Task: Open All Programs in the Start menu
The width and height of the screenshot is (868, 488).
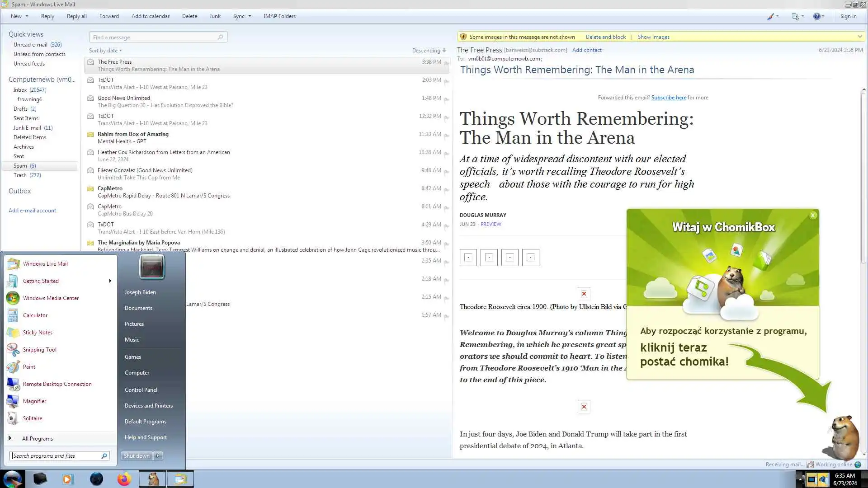Action: point(37,438)
